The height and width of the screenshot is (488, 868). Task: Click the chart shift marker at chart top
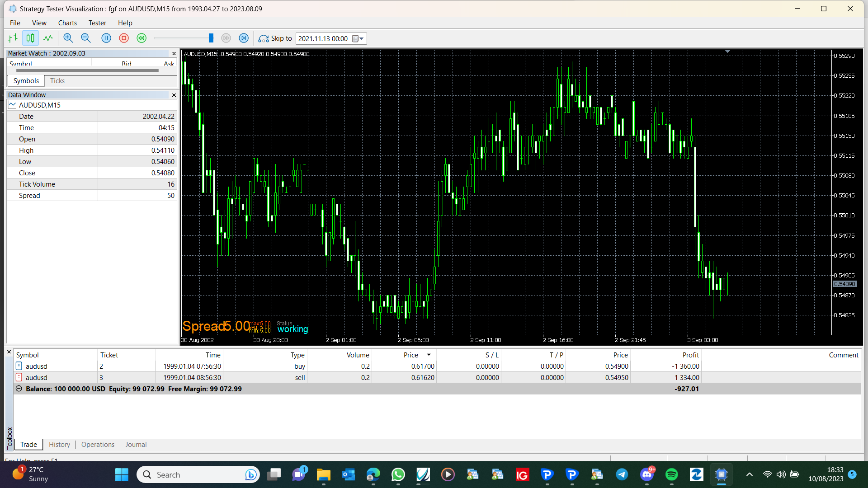click(x=727, y=52)
